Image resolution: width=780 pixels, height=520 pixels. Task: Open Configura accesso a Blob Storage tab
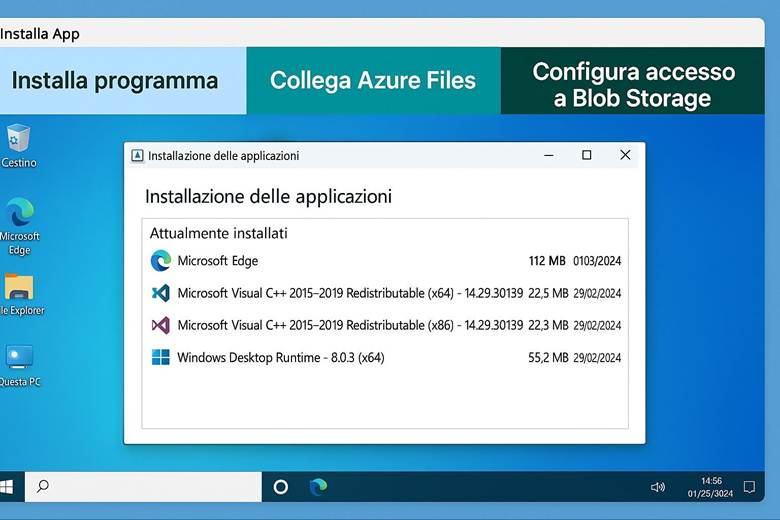tap(633, 81)
